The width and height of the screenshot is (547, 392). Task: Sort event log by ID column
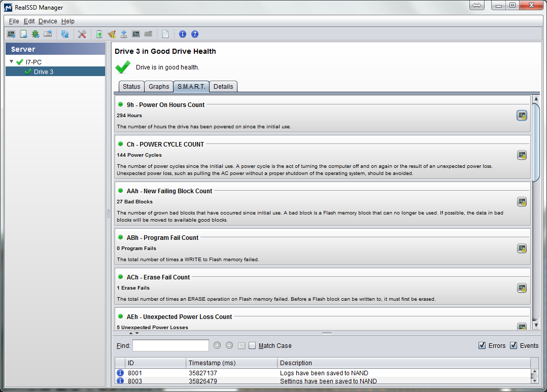(x=156, y=363)
